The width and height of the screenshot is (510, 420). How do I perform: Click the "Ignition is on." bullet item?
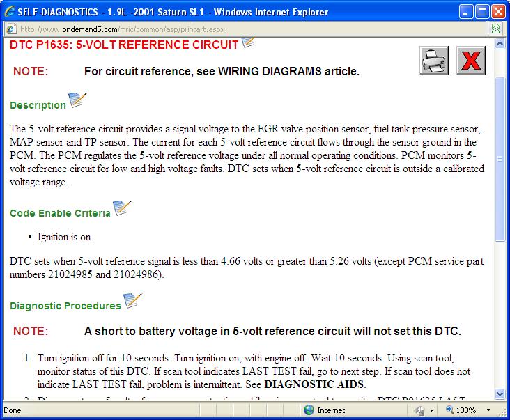point(65,237)
